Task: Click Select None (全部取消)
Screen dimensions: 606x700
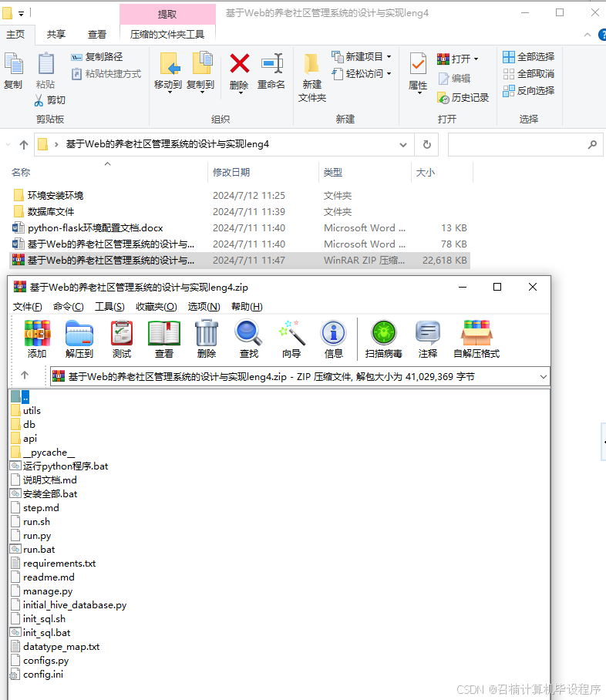Action: [x=528, y=74]
